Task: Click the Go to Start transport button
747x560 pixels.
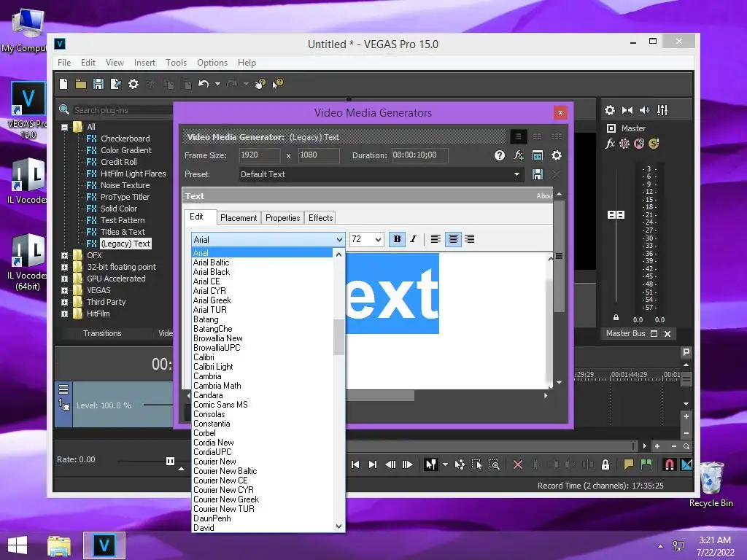Action: [x=355, y=464]
